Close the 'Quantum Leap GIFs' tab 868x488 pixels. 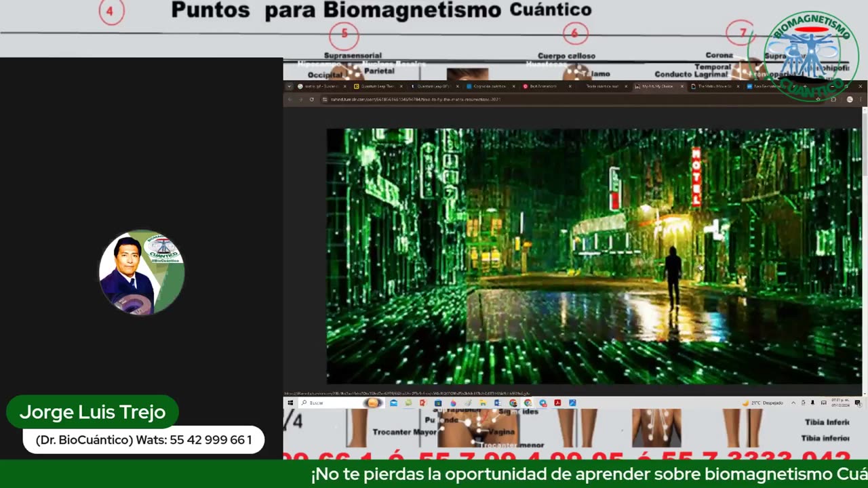pyautogui.click(x=457, y=86)
